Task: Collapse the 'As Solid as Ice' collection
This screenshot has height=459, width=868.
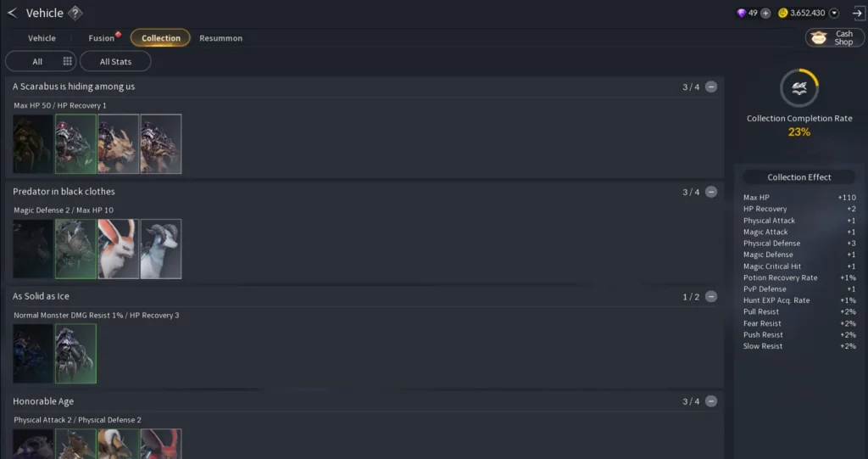Action: 711,297
